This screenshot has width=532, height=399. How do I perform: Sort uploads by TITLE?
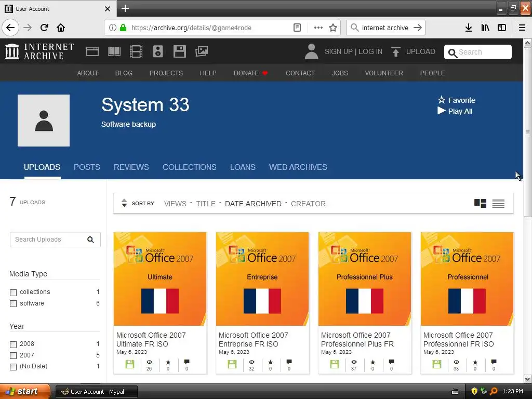pyautogui.click(x=206, y=204)
